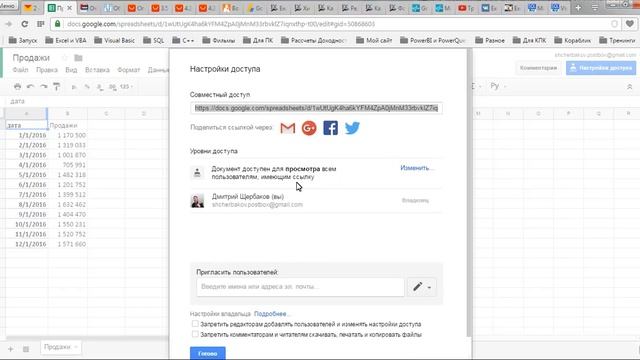Select cell with date 12/1/2016
The height and width of the screenshot is (360, 640).
tap(27, 244)
